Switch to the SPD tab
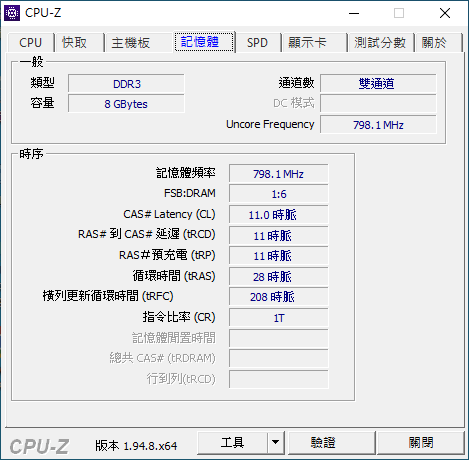The width and height of the screenshot is (469, 460). [x=257, y=43]
